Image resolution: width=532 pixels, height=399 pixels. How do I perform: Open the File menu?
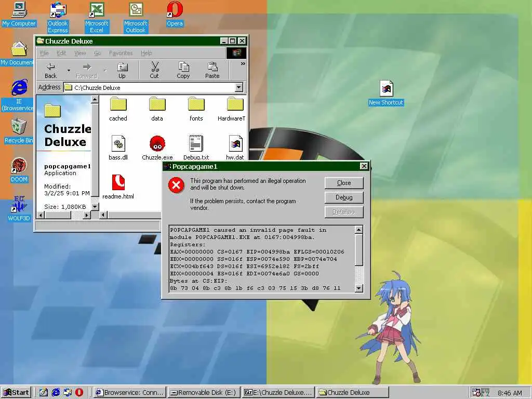pyautogui.click(x=45, y=53)
